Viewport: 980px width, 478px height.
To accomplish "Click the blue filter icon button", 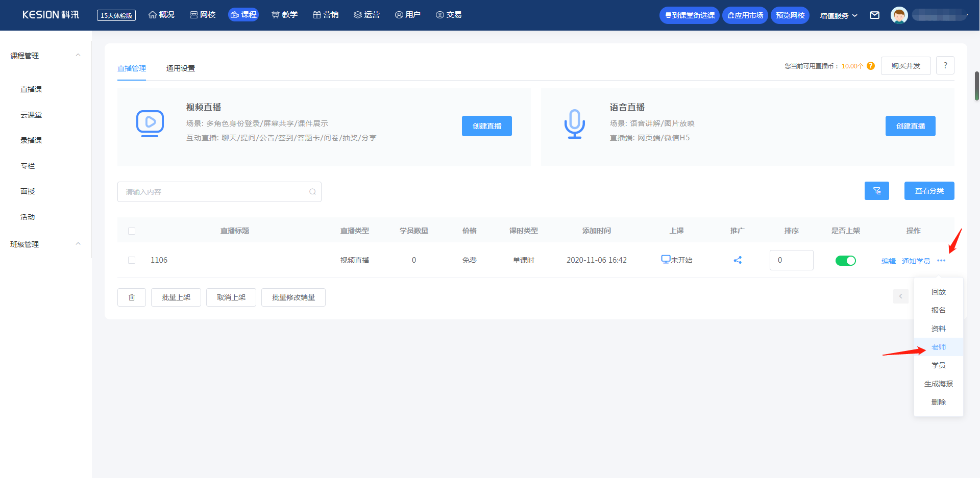I will coord(877,191).
